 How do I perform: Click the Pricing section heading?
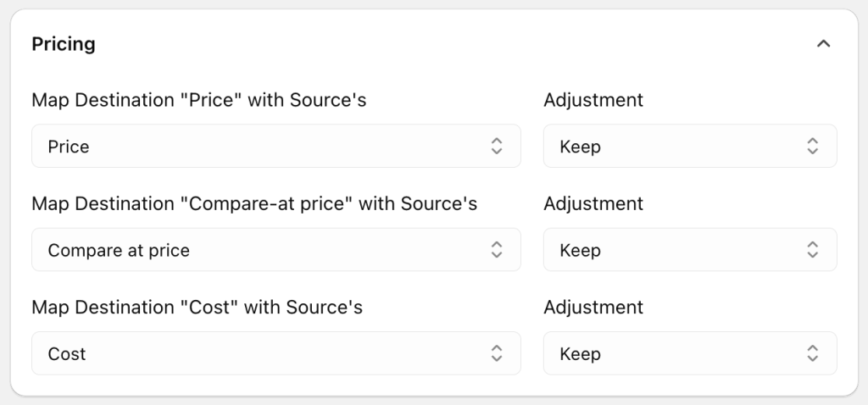(64, 44)
